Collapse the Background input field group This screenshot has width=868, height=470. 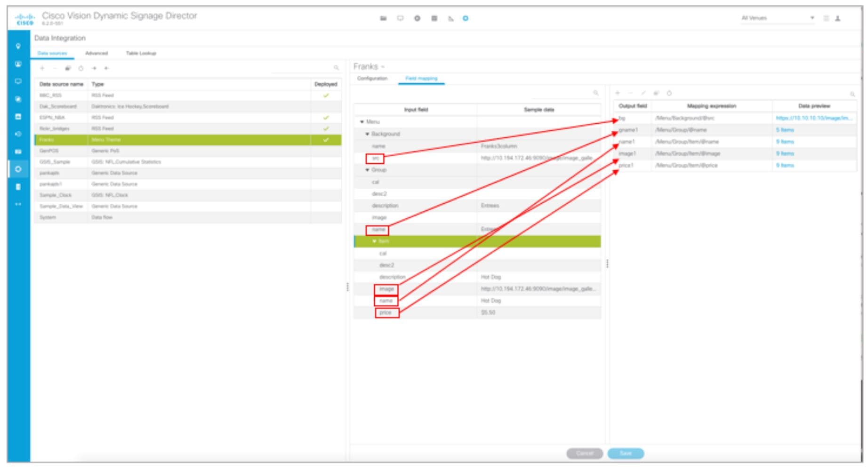tap(368, 133)
